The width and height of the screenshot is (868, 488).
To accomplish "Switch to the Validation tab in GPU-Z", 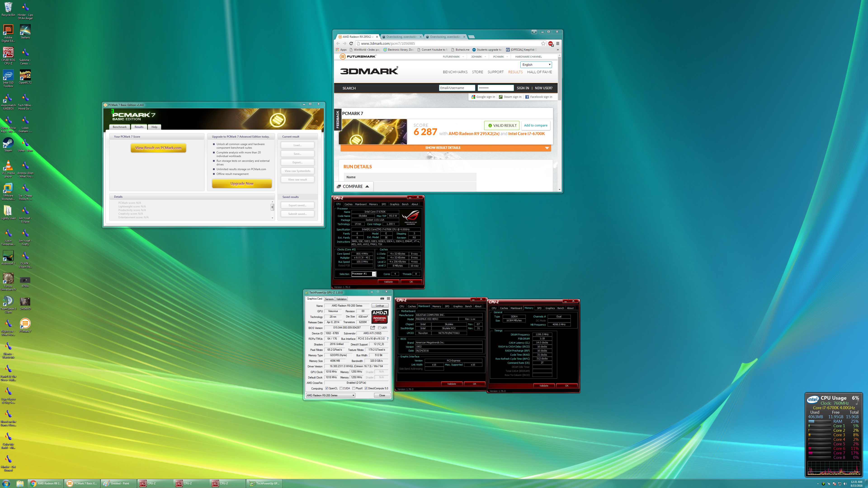I will click(341, 299).
